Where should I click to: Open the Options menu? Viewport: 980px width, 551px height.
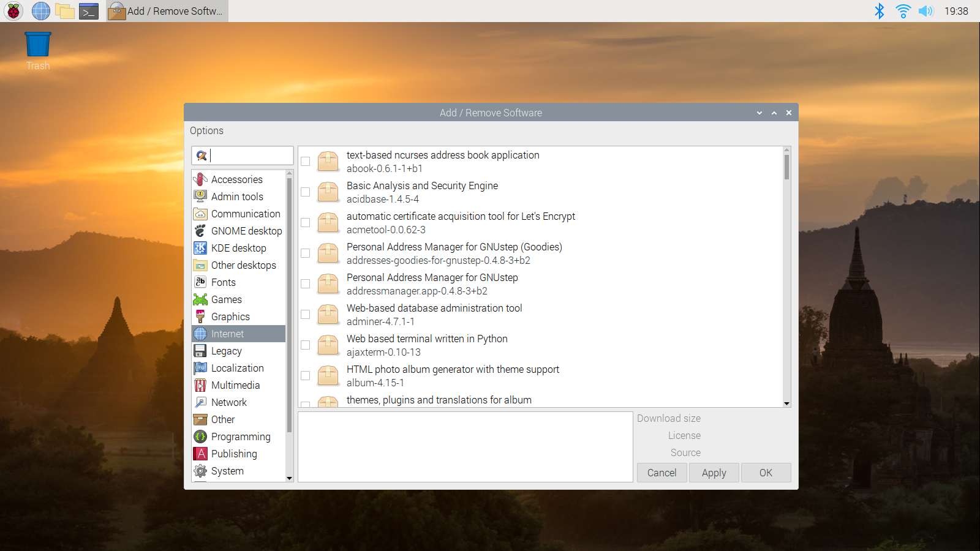[x=206, y=130]
